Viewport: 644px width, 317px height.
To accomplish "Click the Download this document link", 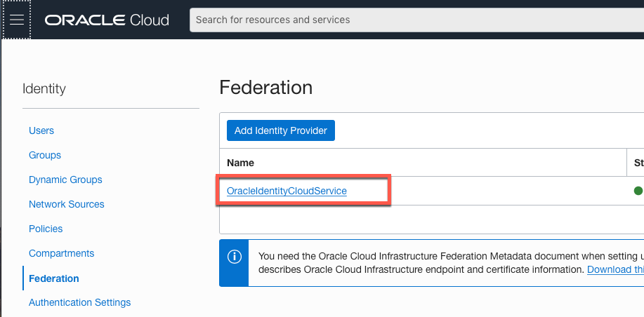I will pyautogui.click(x=615, y=269).
